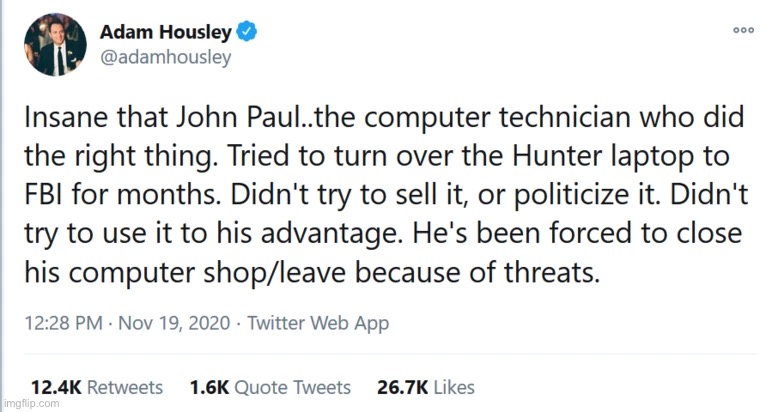Open the Twitter Web App source link
This screenshot has height=412, width=760.
coord(318,323)
